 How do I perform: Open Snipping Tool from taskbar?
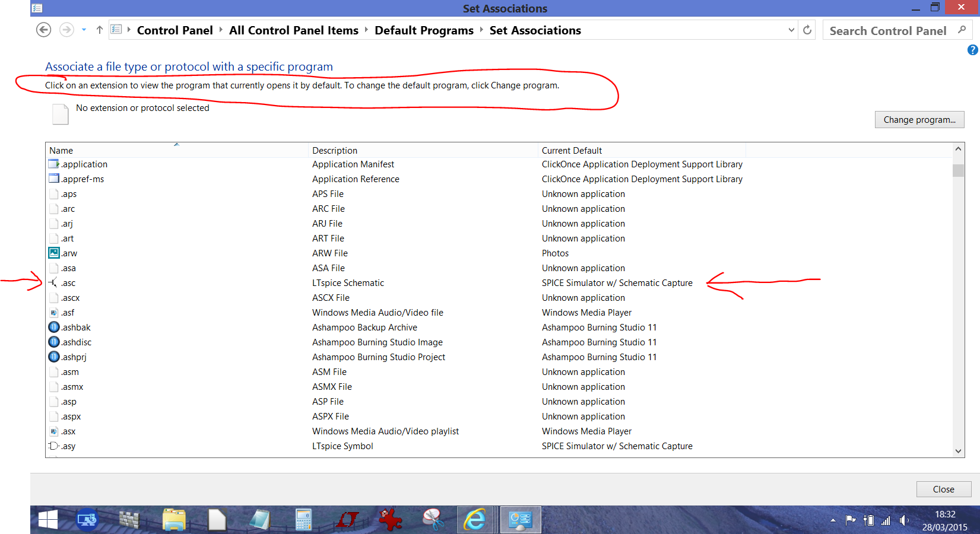point(433,520)
